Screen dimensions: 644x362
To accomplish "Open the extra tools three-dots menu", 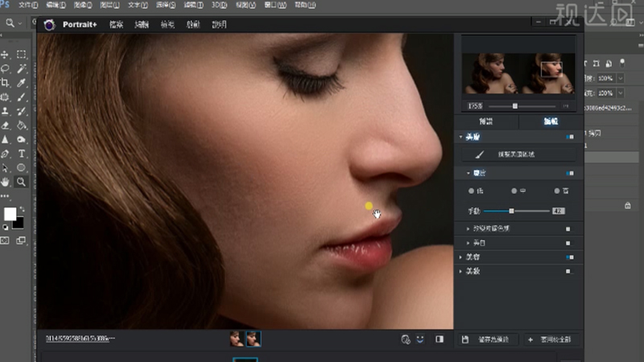I will point(5,196).
